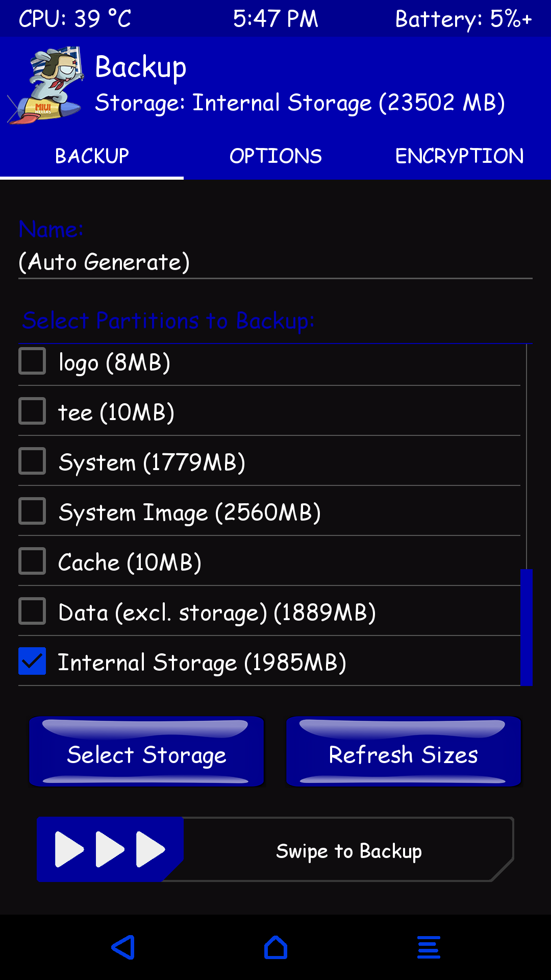
Task: Switch to the OPTIONS tab
Action: [275, 156]
